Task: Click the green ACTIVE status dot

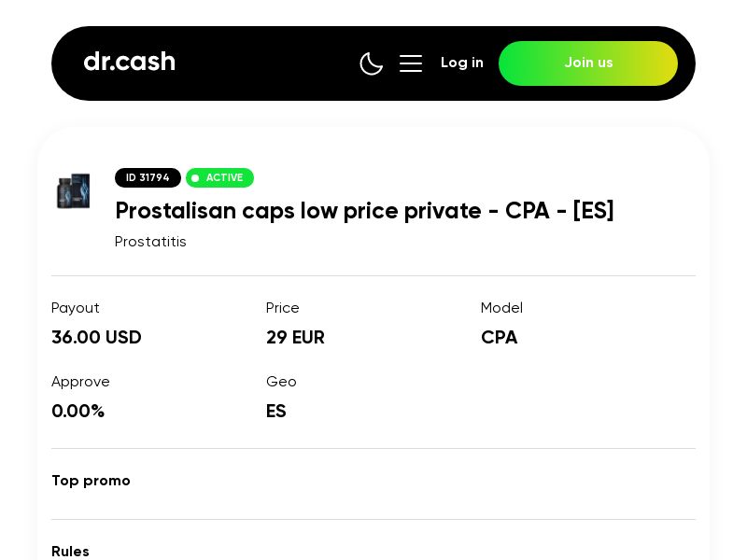Action: click(x=196, y=177)
